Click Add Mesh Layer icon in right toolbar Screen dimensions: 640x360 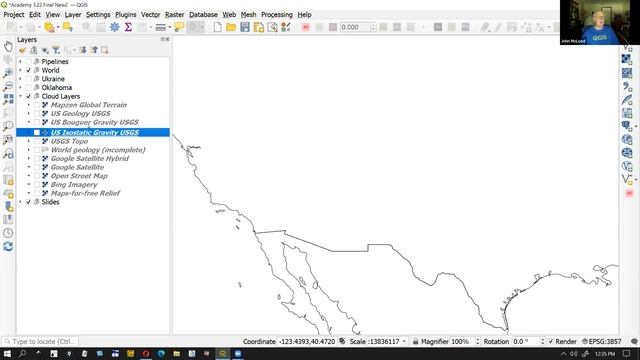click(627, 73)
